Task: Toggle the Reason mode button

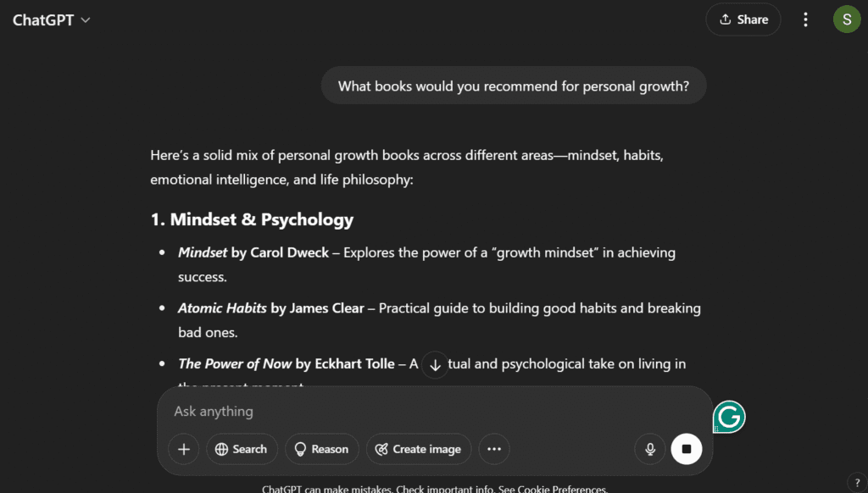Action: (x=321, y=449)
